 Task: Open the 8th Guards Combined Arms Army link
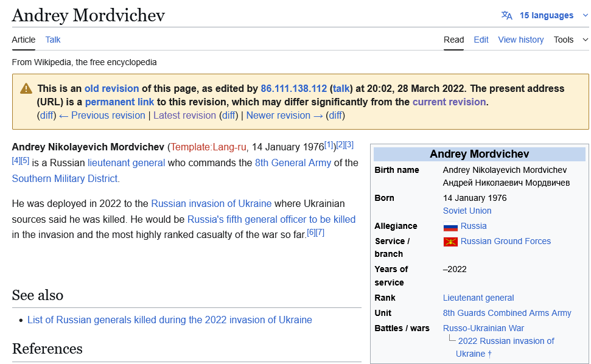(x=507, y=313)
